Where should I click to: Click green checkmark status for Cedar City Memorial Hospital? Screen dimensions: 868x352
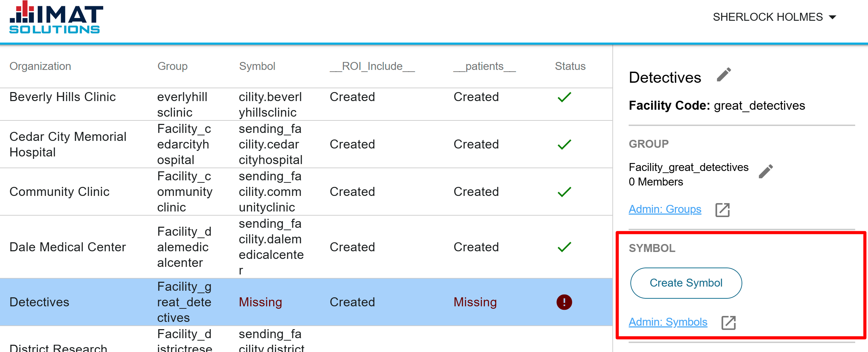[x=564, y=144]
